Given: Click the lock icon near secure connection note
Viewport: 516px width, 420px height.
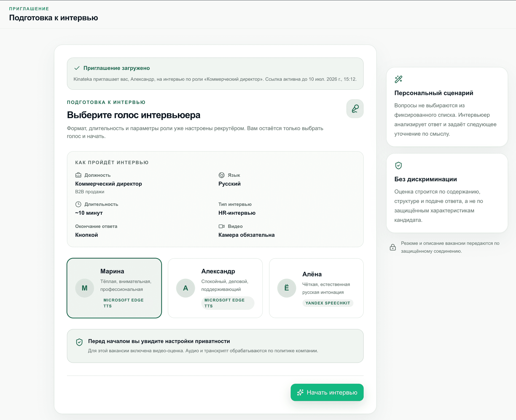Looking at the screenshot, I should tap(393, 247).
